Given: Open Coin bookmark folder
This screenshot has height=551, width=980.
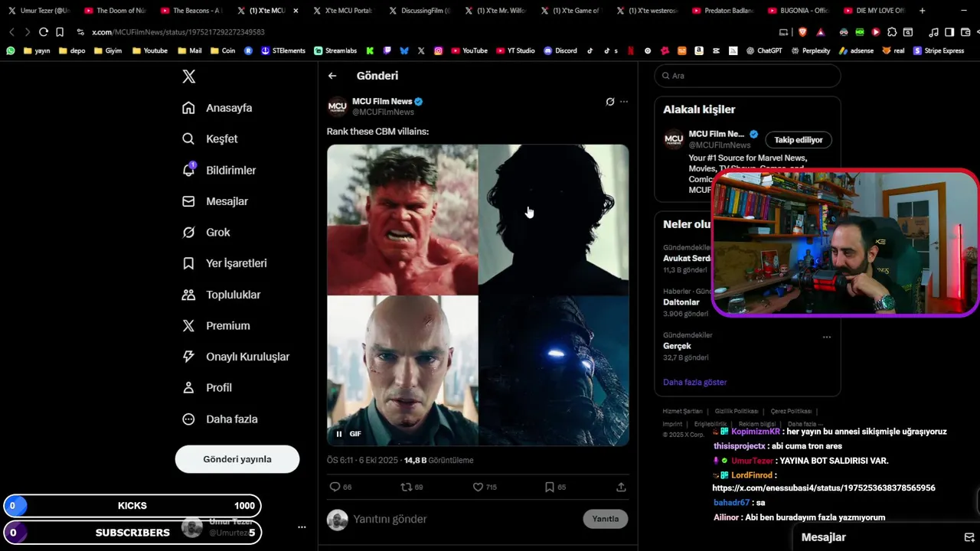Looking at the screenshot, I should tap(223, 51).
